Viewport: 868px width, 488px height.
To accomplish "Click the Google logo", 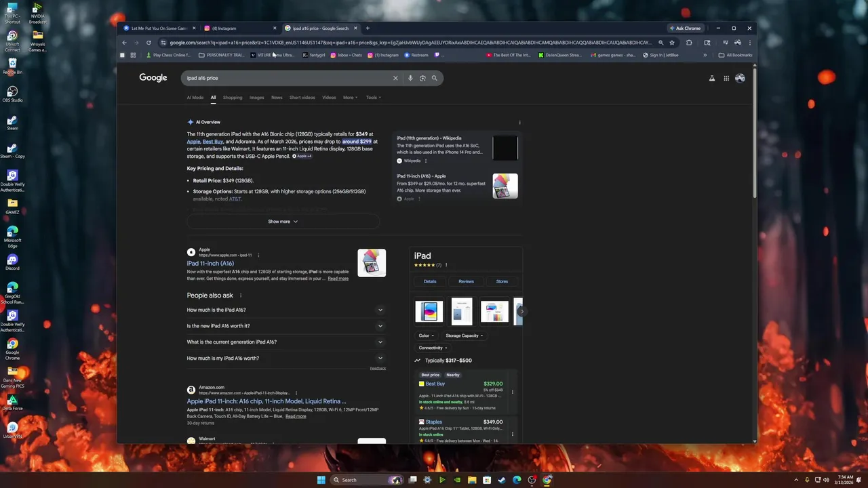I will click(153, 78).
